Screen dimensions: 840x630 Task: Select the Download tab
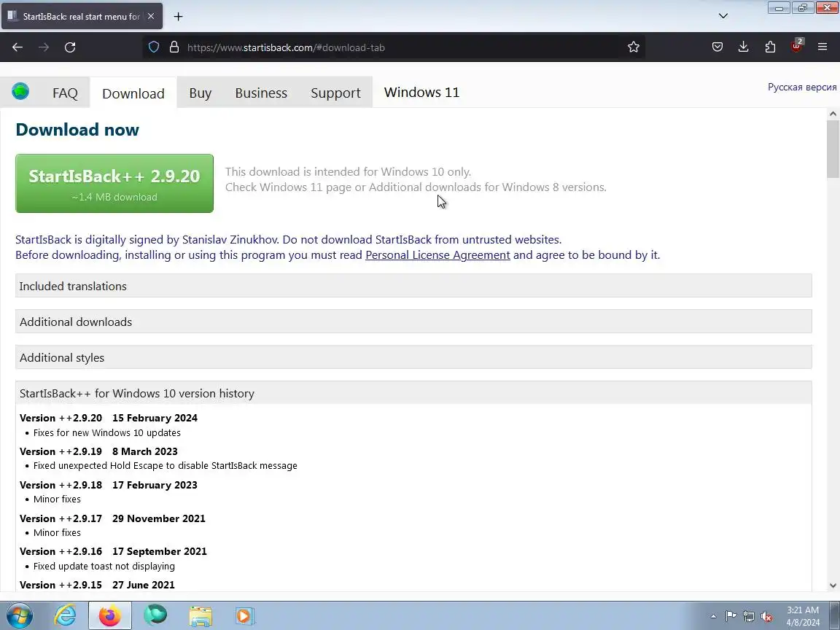click(x=133, y=93)
